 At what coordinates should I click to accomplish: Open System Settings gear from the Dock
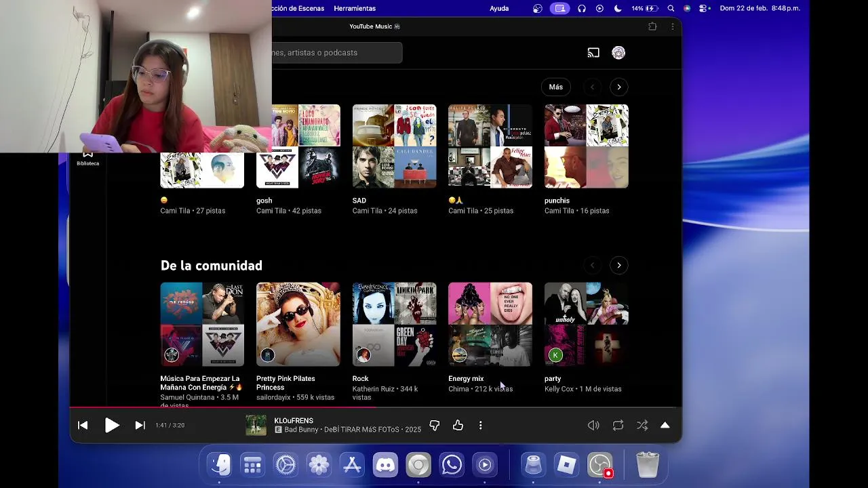285,465
